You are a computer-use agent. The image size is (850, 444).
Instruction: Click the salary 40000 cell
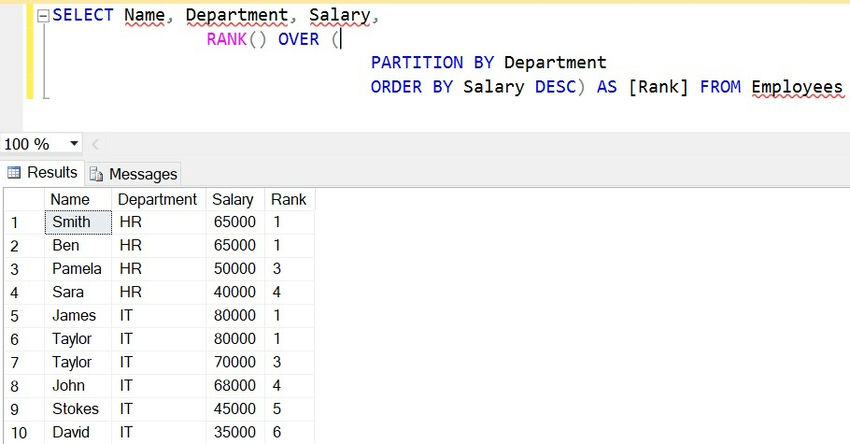pyautogui.click(x=235, y=292)
